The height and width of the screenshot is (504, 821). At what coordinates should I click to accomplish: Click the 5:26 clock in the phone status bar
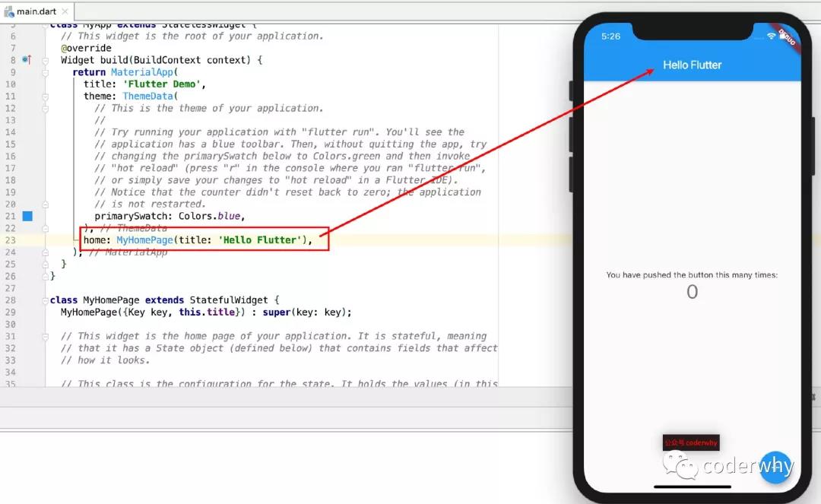(x=610, y=36)
